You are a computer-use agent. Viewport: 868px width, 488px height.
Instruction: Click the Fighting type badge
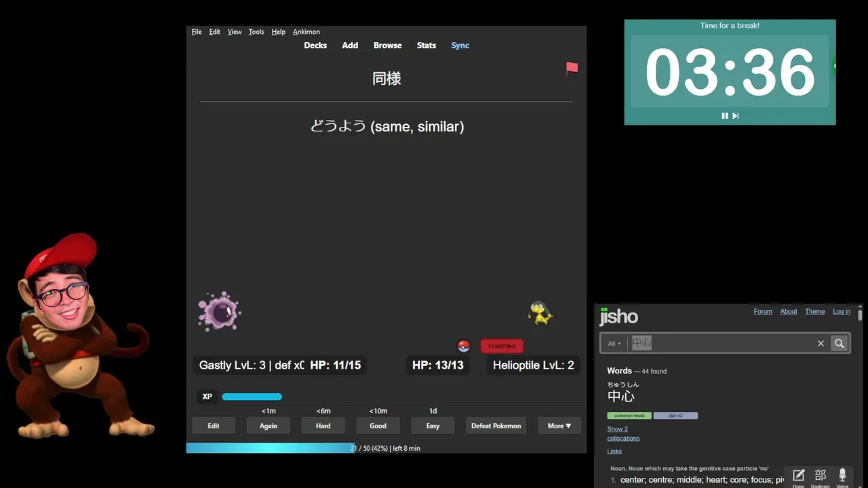coord(502,346)
